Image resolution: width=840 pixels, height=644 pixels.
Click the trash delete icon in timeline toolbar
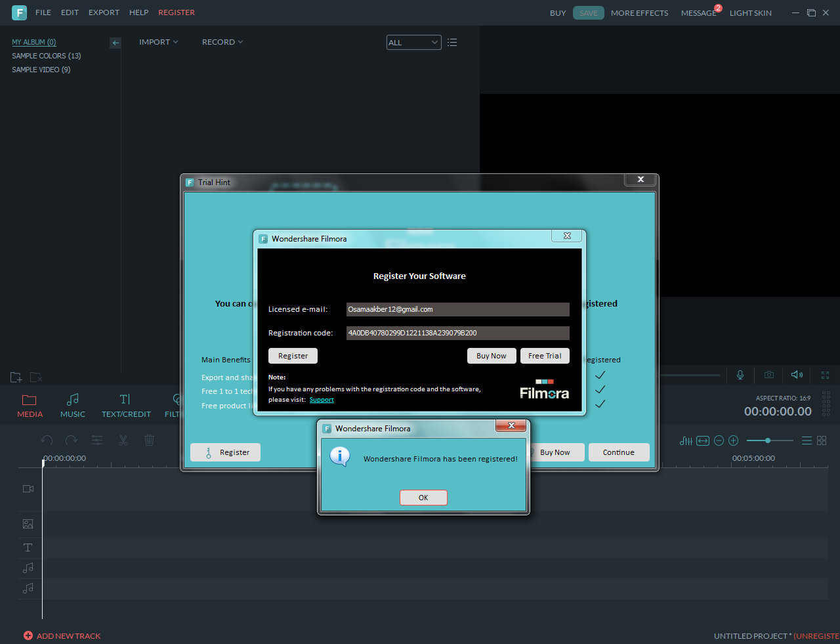click(150, 440)
